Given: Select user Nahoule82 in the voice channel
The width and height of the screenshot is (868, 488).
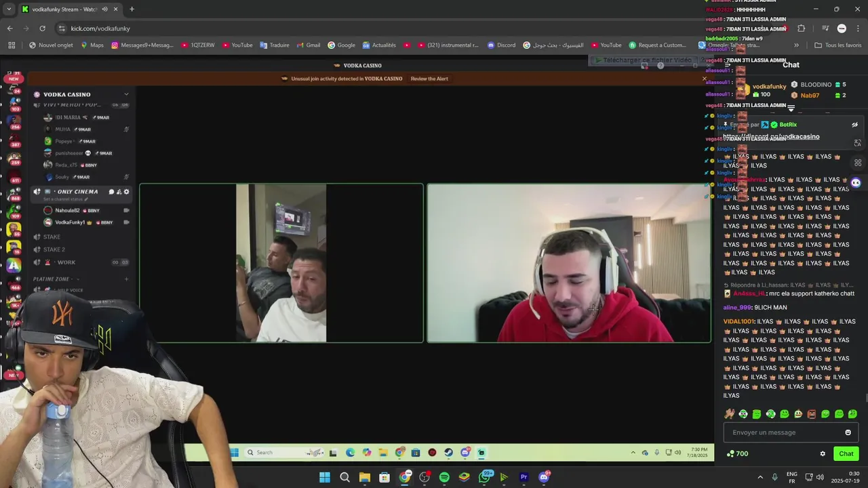Looking at the screenshot, I should [67, 211].
